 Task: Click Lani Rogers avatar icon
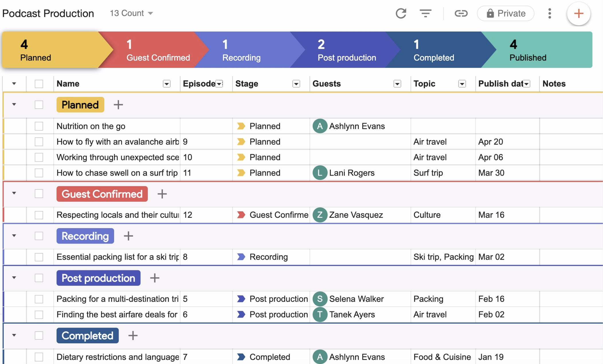320,173
